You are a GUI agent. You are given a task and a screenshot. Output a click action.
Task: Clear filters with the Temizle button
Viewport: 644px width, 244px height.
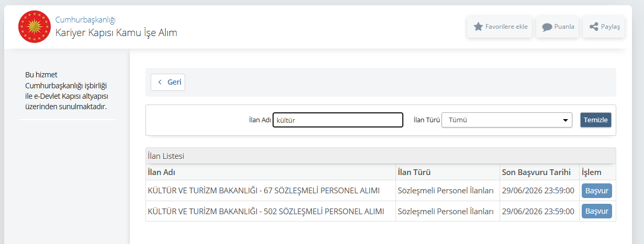pos(595,120)
